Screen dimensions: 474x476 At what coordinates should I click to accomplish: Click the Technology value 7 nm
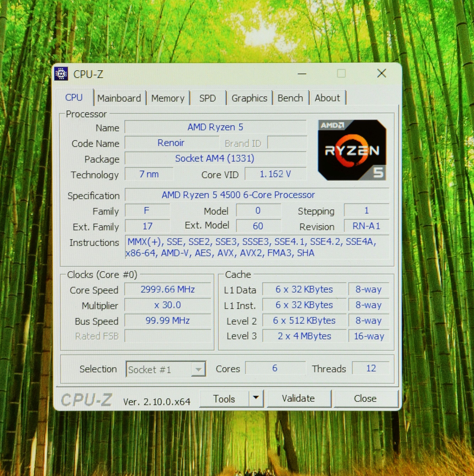(149, 174)
